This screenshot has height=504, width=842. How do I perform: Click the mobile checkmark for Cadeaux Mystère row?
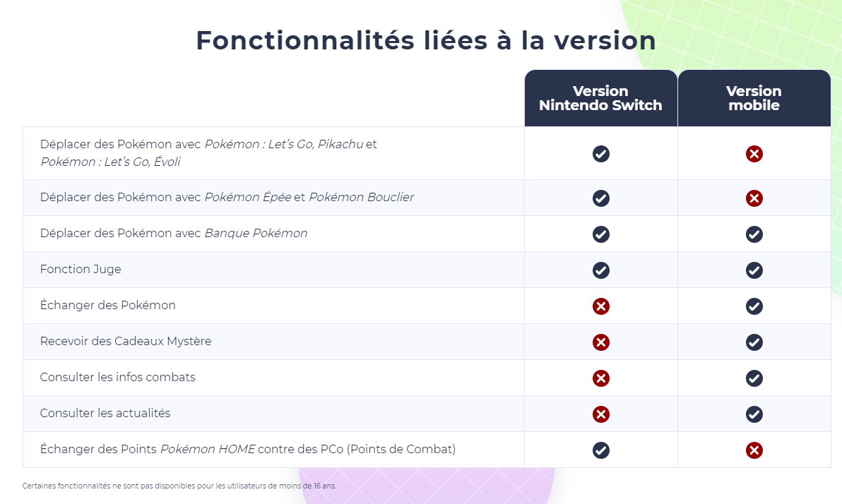pyautogui.click(x=754, y=342)
